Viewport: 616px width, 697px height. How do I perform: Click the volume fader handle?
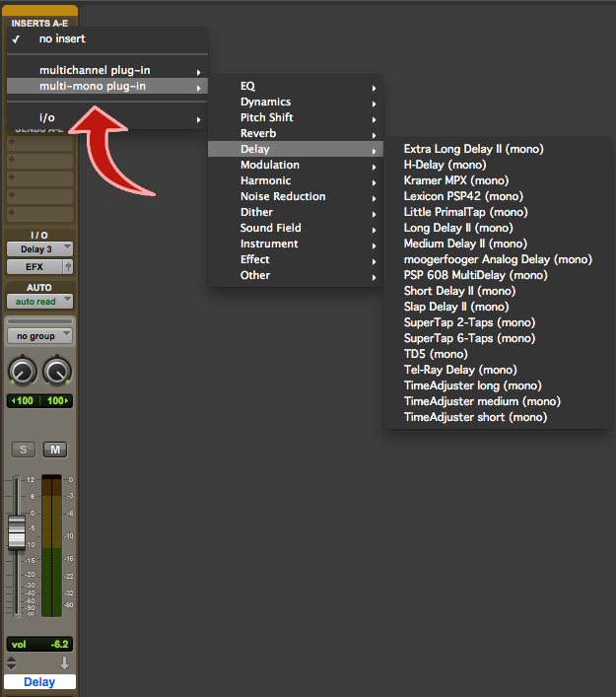tap(17, 530)
